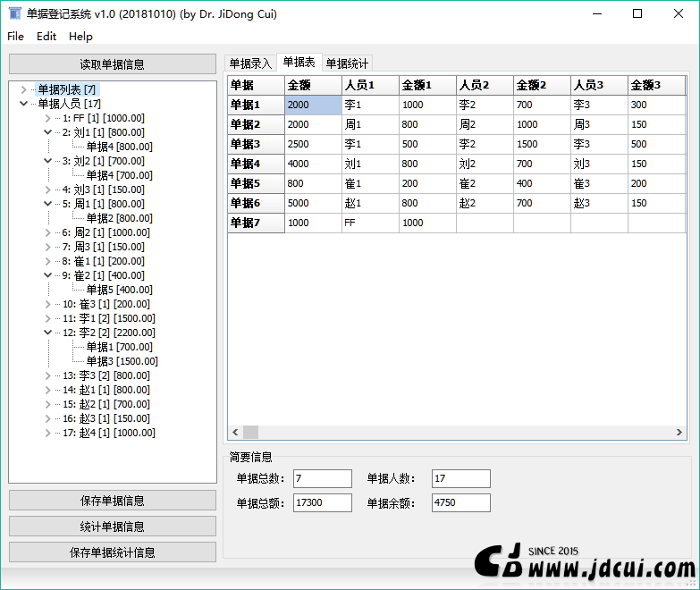
Task: Open the File menu
Action: pos(15,36)
